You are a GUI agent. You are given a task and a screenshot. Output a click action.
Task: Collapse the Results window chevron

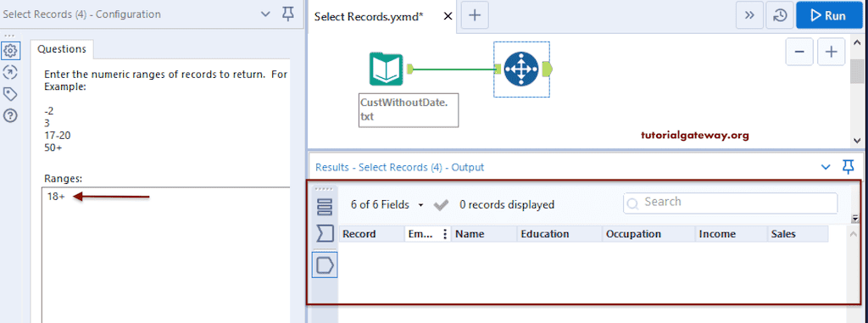point(826,167)
